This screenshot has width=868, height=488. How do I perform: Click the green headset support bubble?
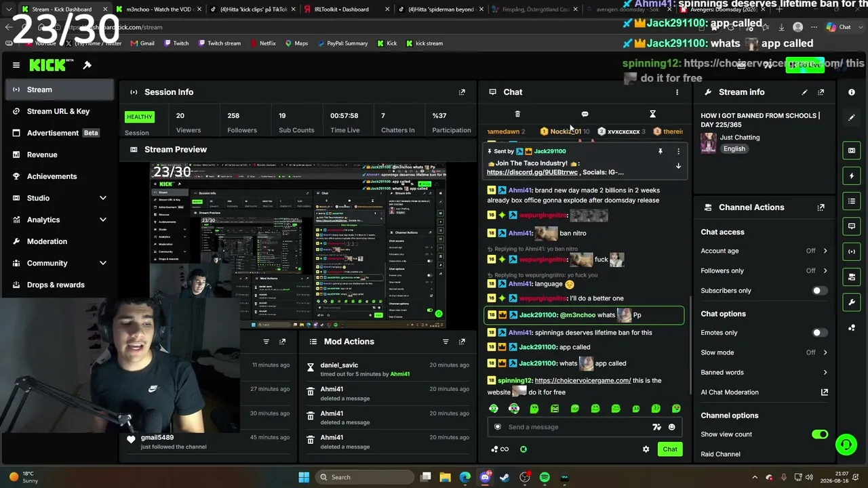[846, 445]
